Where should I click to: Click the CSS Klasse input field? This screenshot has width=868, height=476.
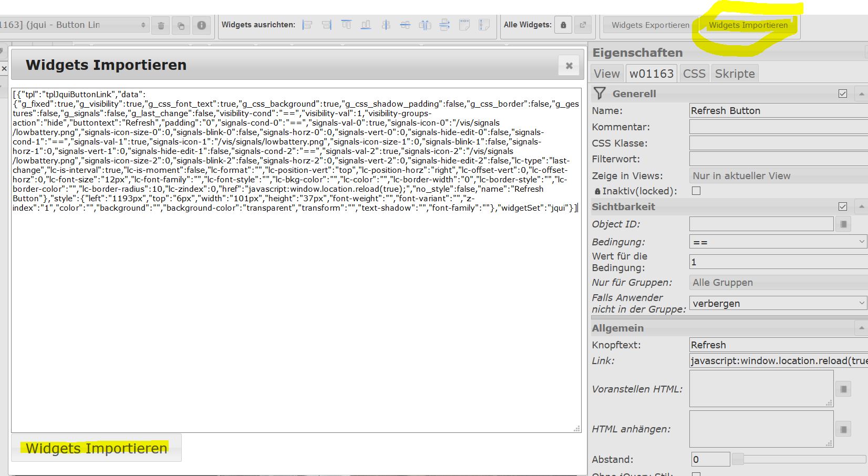pos(778,143)
